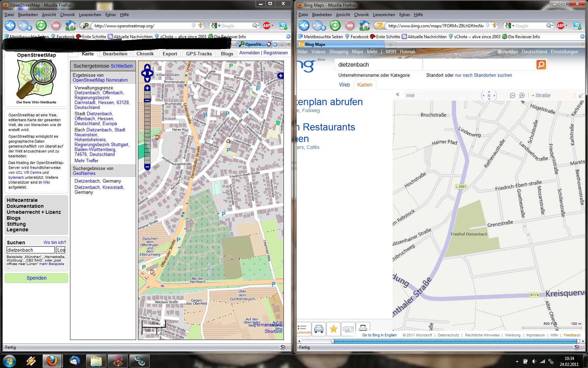The height and width of the screenshot is (368, 588).
Task: Switch to the Export tab on OpenStreetMap
Action: click(170, 54)
